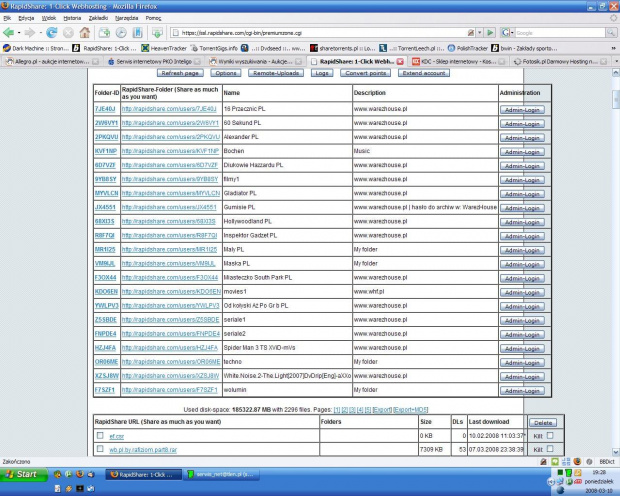Click the scrollbar down arrow
This screenshot has width=620, height=496.
tap(616, 452)
